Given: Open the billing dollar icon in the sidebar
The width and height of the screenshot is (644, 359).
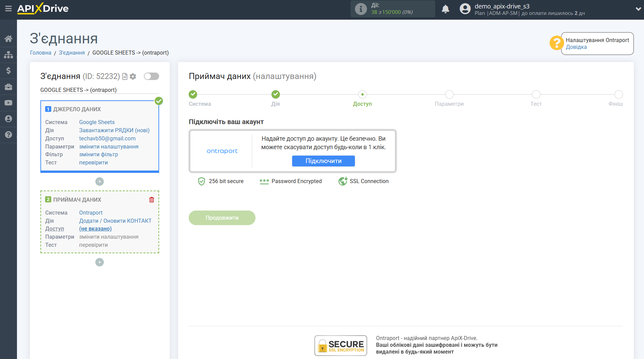Looking at the screenshot, I should click(x=8, y=71).
